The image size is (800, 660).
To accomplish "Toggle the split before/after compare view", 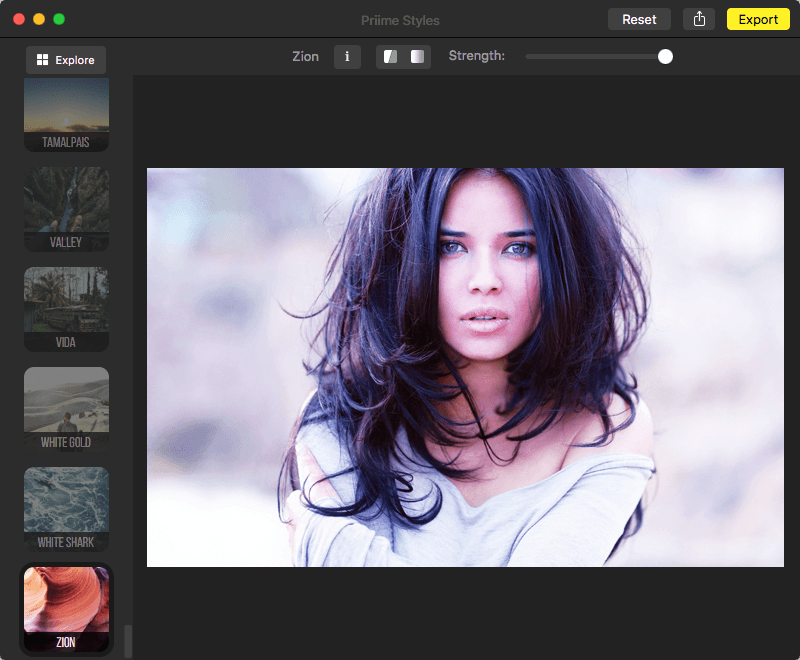I will click(390, 57).
